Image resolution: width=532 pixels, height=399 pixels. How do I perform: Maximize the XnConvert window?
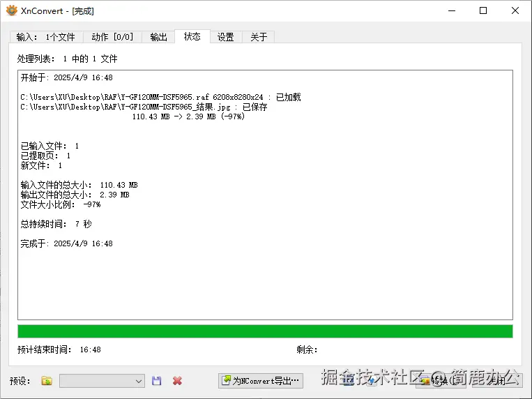pos(483,10)
